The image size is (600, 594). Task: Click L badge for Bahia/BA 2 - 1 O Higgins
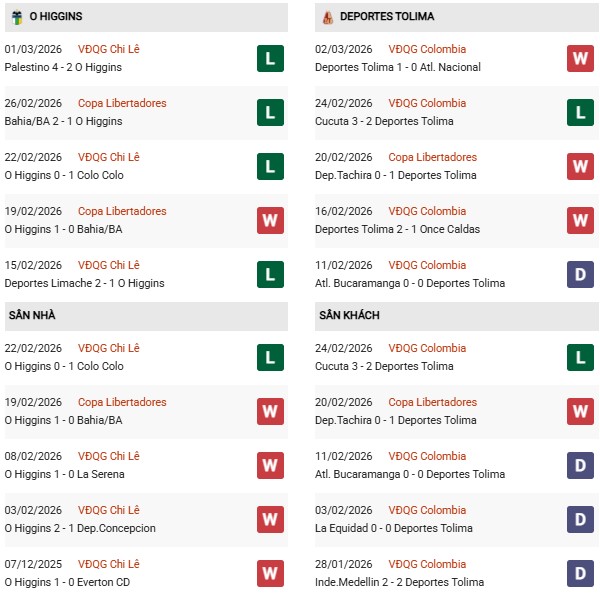[x=270, y=112]
